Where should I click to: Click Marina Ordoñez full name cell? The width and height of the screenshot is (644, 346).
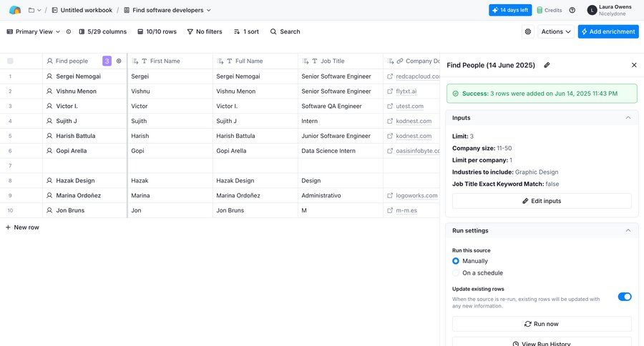tap(255, 195)
